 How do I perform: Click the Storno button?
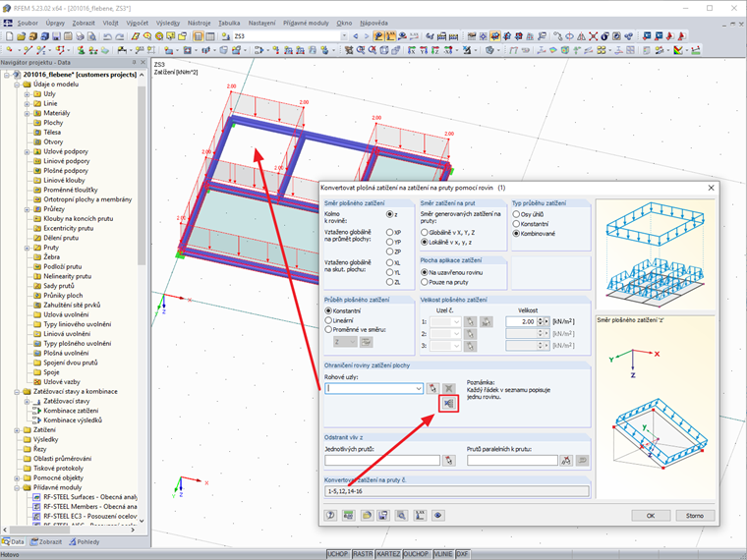coord(695,516)
